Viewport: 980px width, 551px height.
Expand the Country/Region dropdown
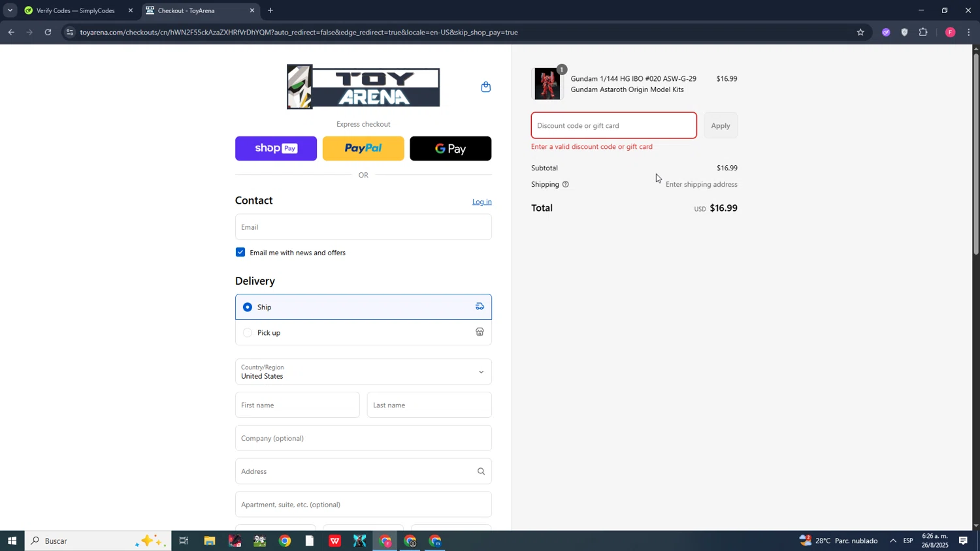pos(363,371)
